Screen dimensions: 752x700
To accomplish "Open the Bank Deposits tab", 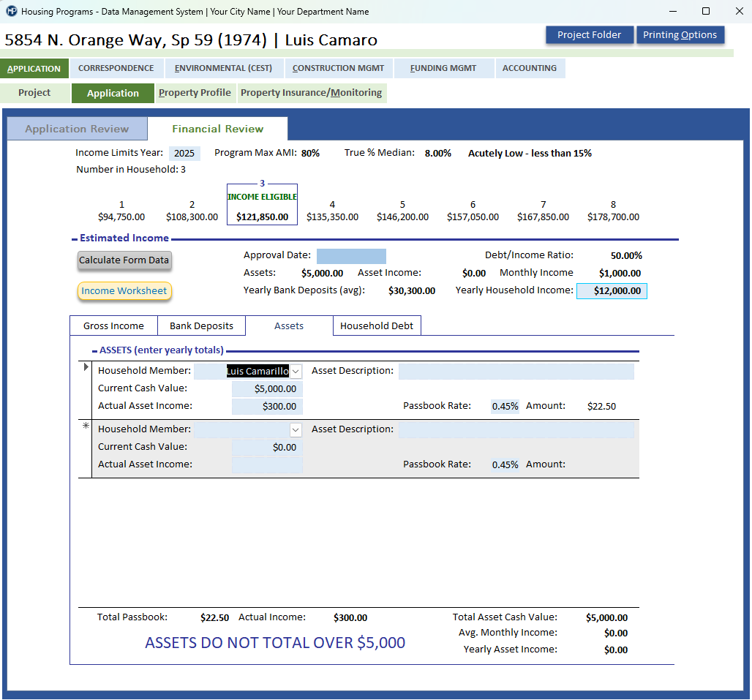I will [x=201, y=325].
